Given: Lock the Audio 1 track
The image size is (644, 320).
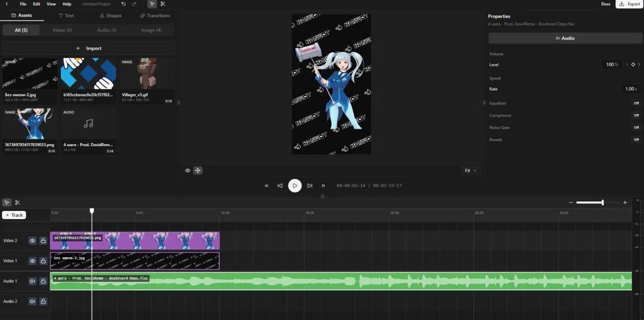Looking at the screenshot, I should (x=43, y=281).
